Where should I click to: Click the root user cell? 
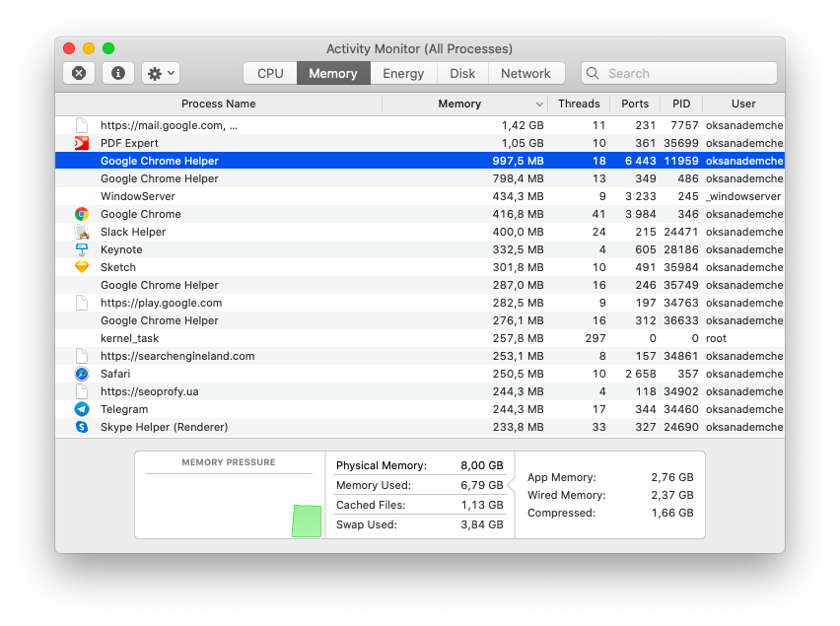coord(716,338)
